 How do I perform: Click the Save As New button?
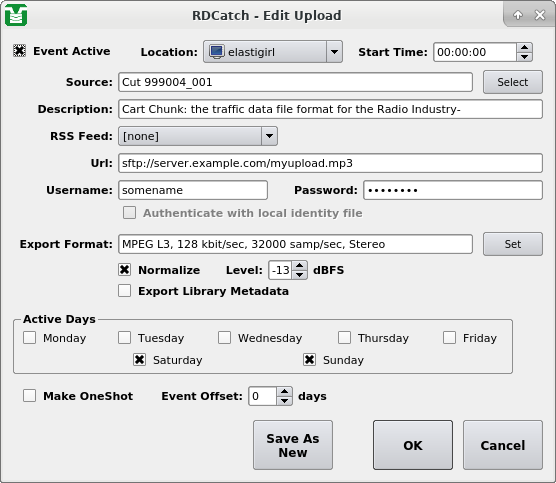tap(293, 445)
